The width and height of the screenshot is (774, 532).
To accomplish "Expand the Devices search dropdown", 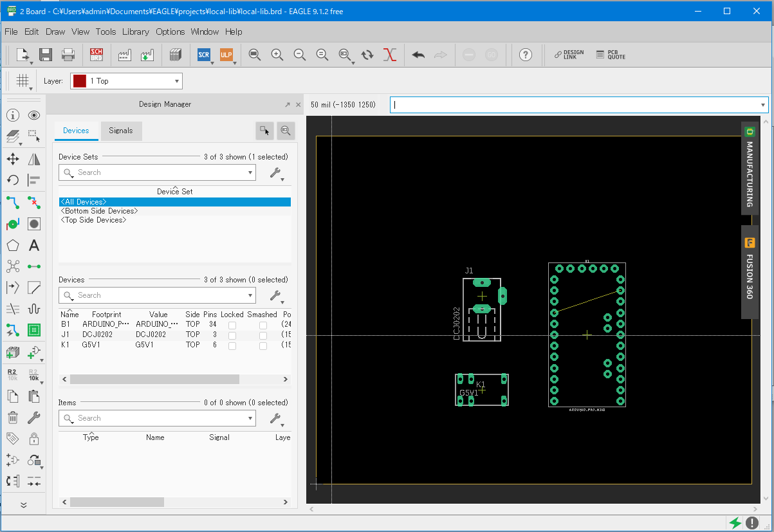I will coord(250,295).
